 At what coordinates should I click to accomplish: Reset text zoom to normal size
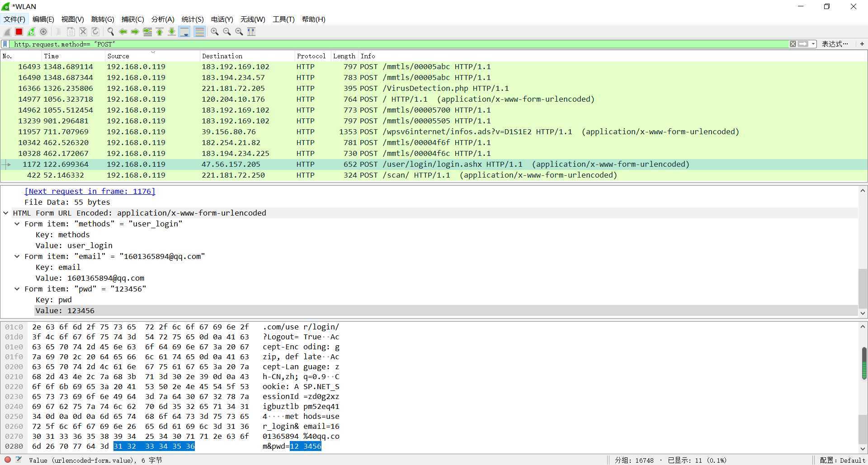click(239, 32)
